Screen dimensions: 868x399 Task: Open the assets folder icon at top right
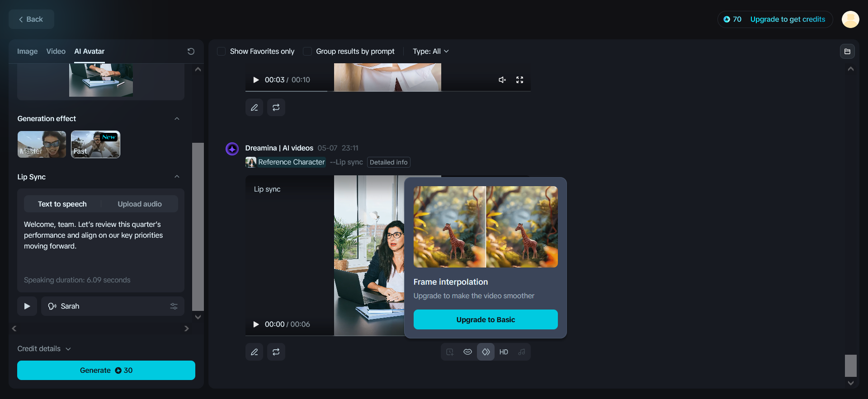tap(848, 52)
